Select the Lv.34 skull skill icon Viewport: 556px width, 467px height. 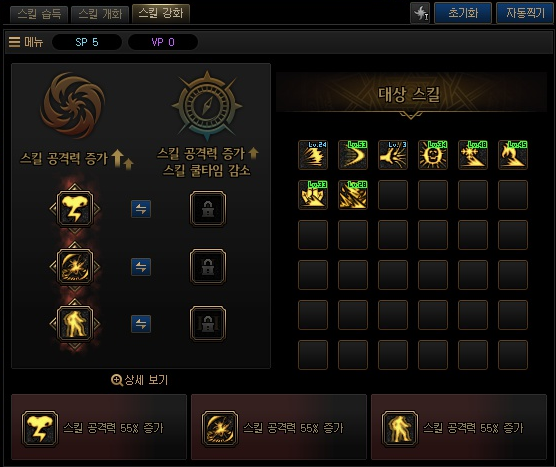point(433,155)
